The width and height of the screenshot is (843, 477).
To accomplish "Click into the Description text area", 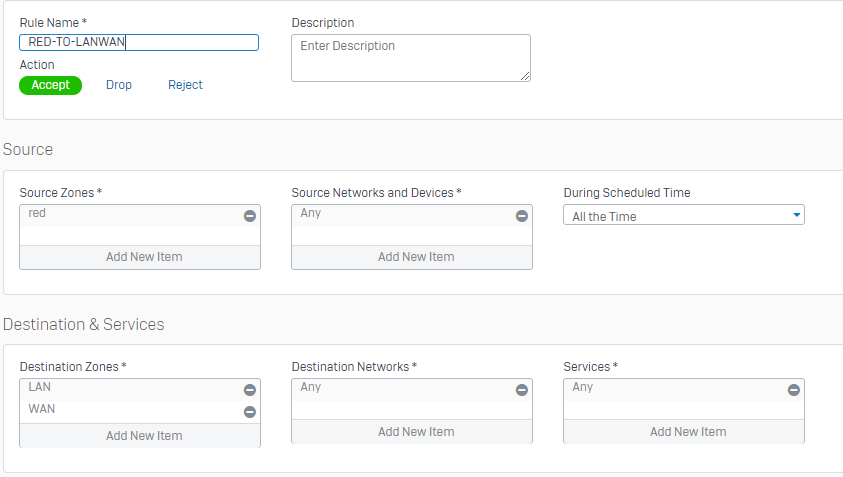I will pyautogui.click(x=410, y=58).
